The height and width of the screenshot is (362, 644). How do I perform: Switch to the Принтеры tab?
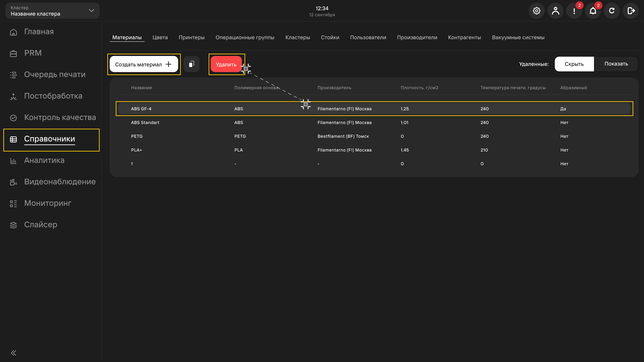pyautogui.click(x=192, y=38)
